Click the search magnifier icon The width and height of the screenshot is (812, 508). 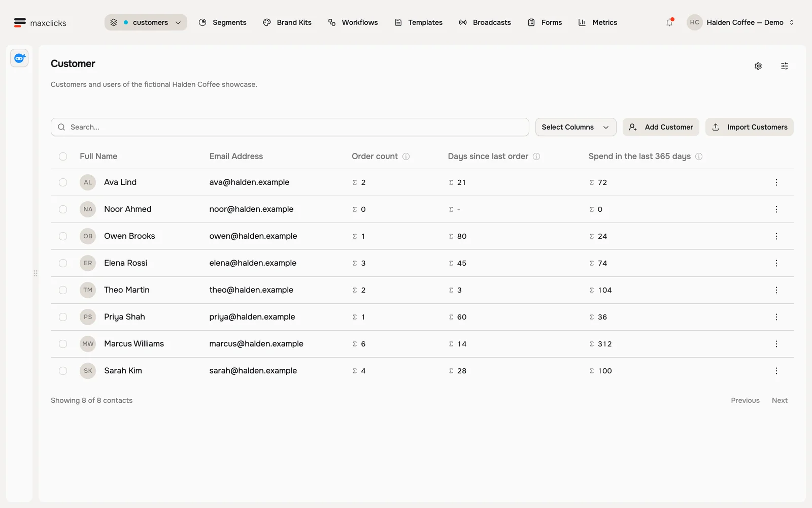pos(61,127)
